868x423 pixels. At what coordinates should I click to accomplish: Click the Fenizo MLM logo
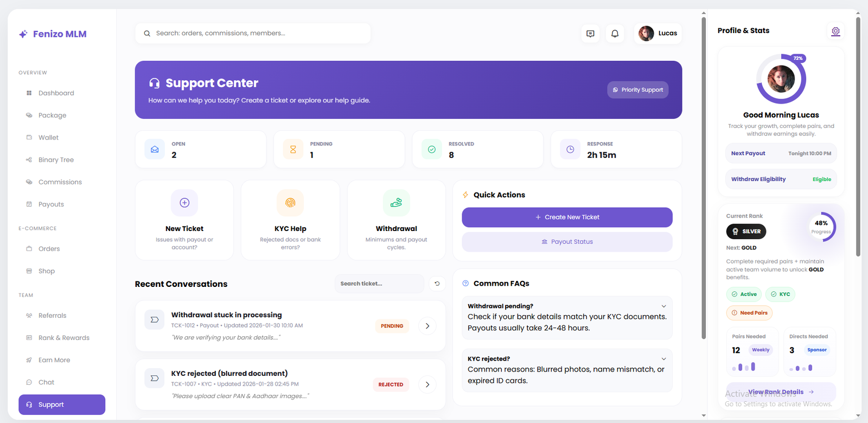pos(53,34)
